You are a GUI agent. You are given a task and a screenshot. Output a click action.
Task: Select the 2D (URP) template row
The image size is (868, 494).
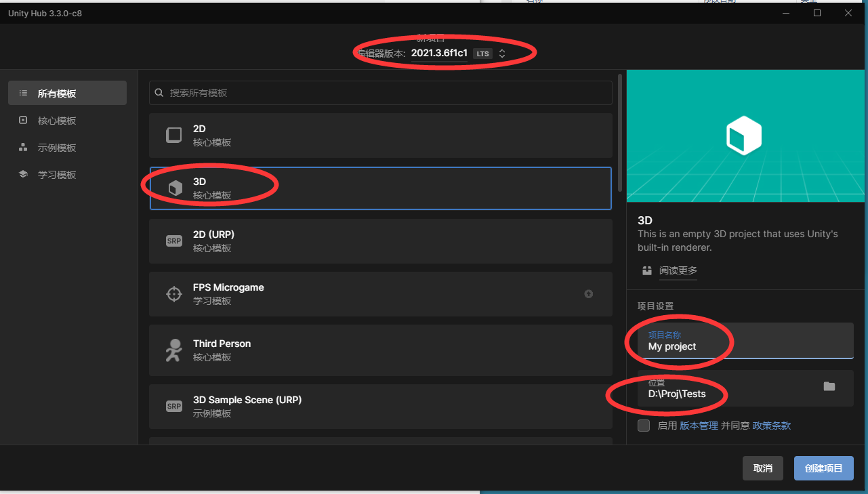[380, 241]
